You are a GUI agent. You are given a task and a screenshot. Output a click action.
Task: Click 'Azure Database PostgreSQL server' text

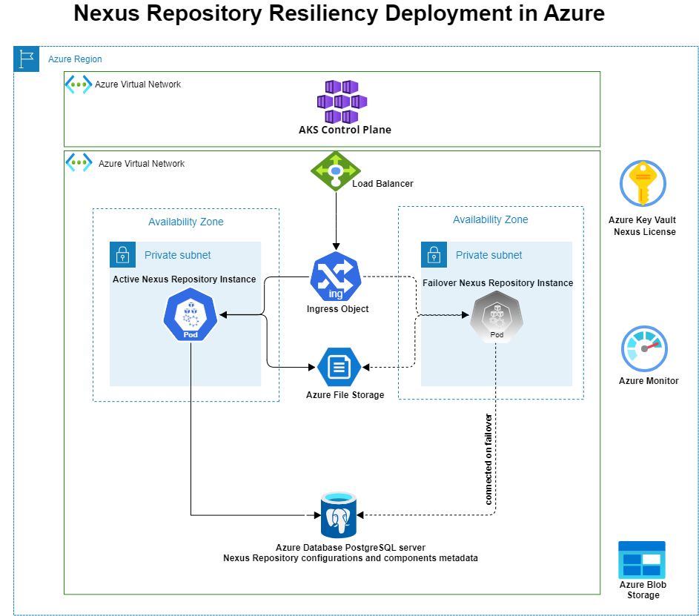pos(351,547)
